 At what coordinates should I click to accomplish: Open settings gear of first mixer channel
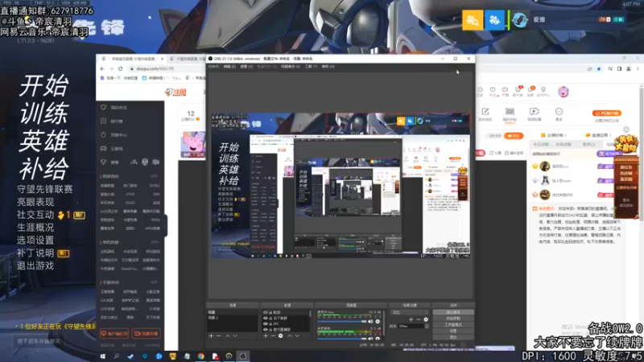378,321
